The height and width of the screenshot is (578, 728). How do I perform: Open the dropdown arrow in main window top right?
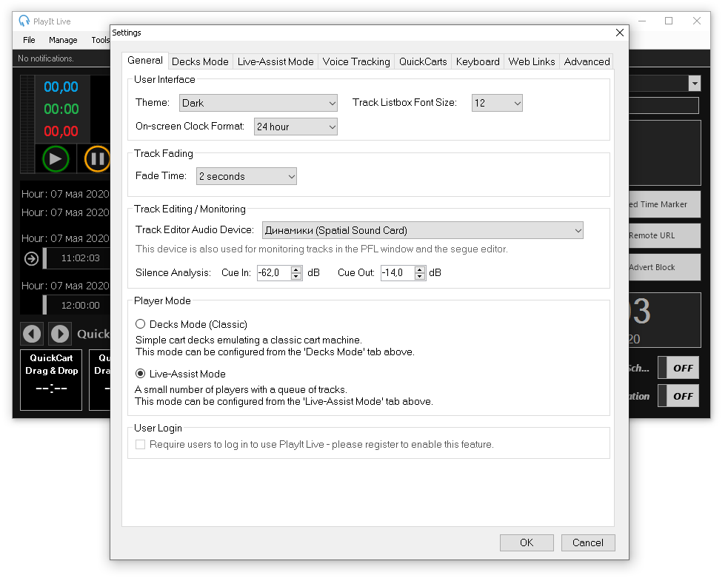coord(695,84)
